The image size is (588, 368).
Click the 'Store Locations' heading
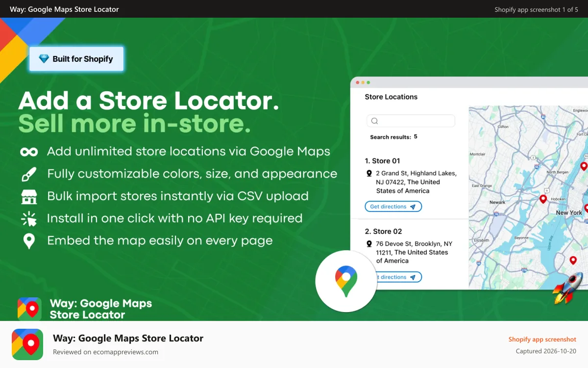pos(391,97)
